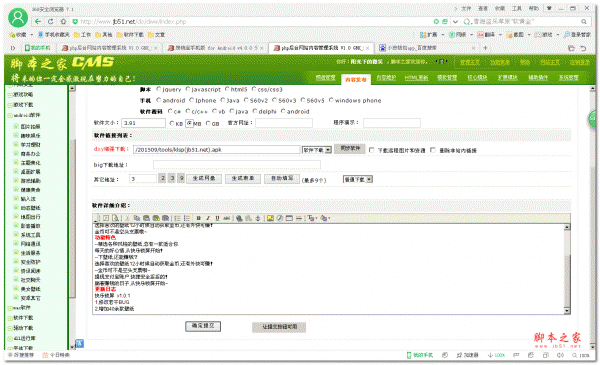The width and height of the screenshot is (600, 365).
Task: Open the address bar dropdown arrow
Action: click(x=455, y=22)
